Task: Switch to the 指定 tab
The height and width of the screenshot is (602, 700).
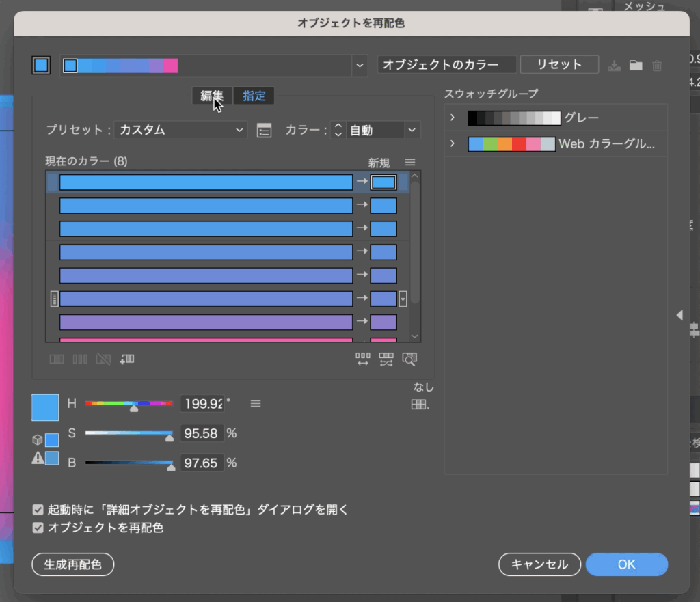Action: (254, 96)
